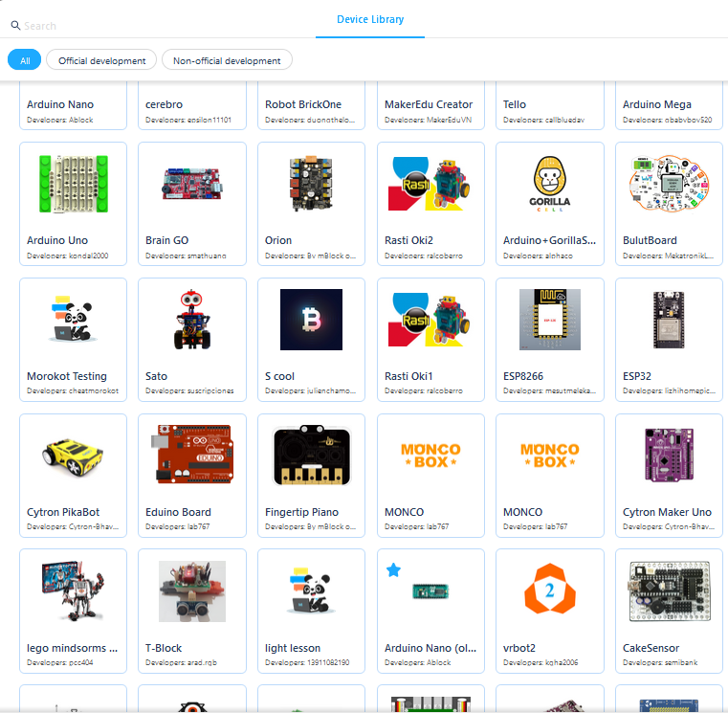728x713 pixels.
Task: Pick the light lesson panda image
Action: click(311, 590)
